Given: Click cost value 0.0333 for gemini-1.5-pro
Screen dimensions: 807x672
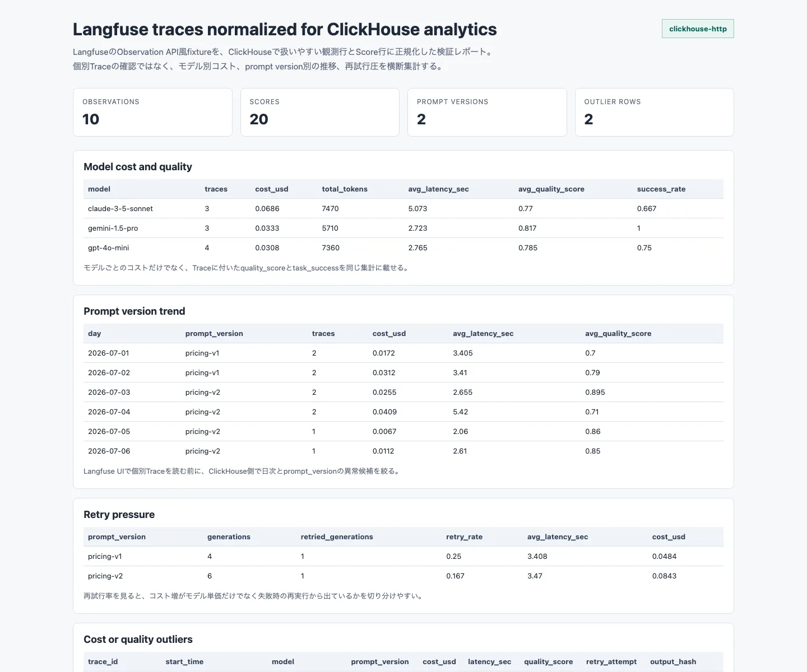Looking at the screenshot, I should (x=267, y=228).
